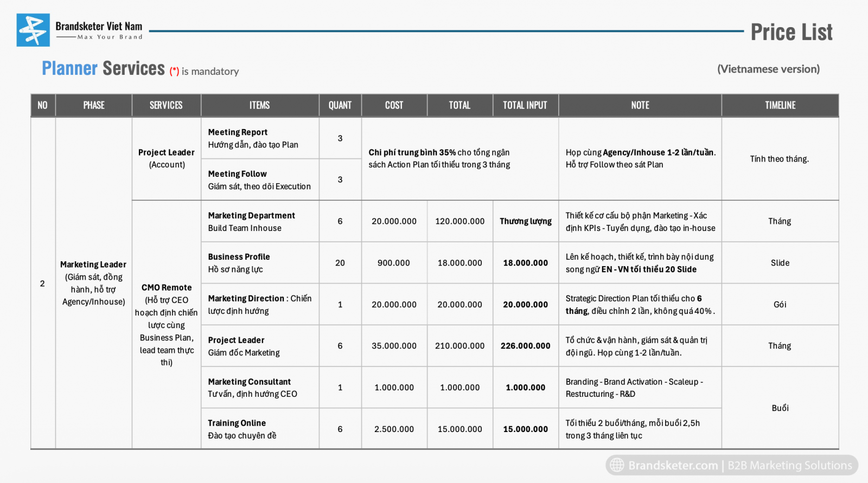Select the Project Leader (Account) cell

click(x=166, y=158)
